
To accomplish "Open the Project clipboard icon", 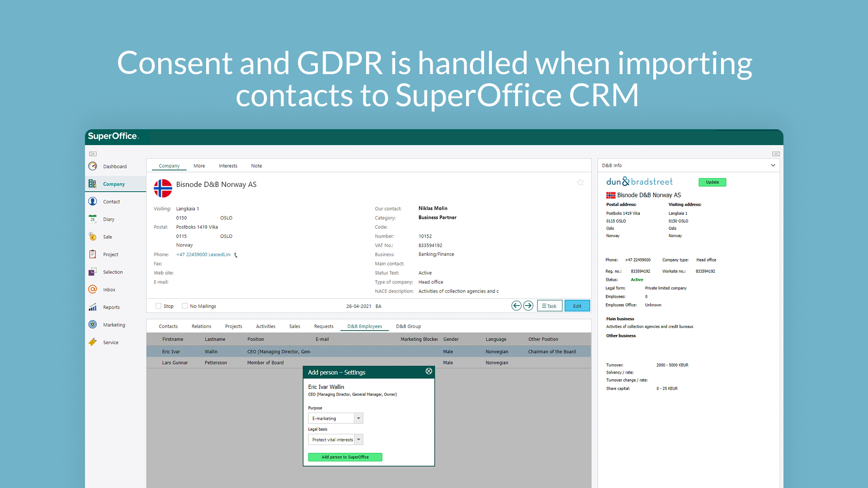I will point(93,254).
